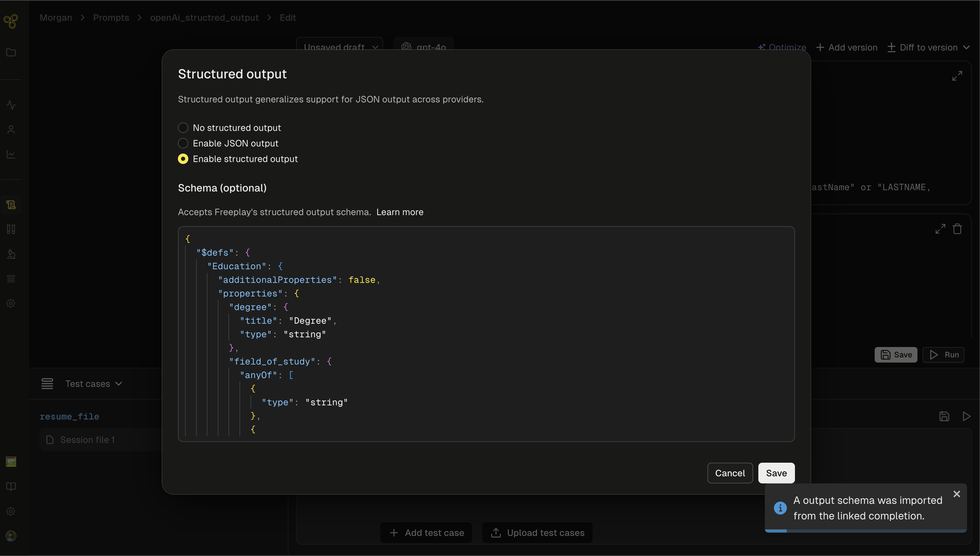The height and width of the screenshot is (556, 980).
Task: Click the trash delete icon on message panel
Action: coord(957,229)
